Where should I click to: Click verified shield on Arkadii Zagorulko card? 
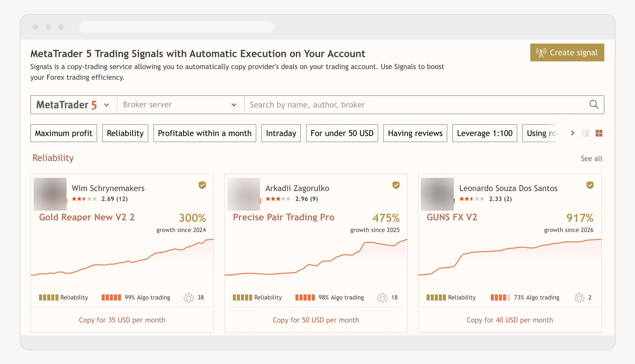(396, 185)
